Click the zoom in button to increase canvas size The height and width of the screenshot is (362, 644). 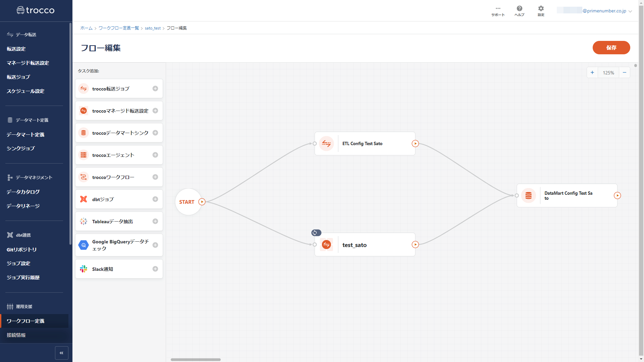592,72
